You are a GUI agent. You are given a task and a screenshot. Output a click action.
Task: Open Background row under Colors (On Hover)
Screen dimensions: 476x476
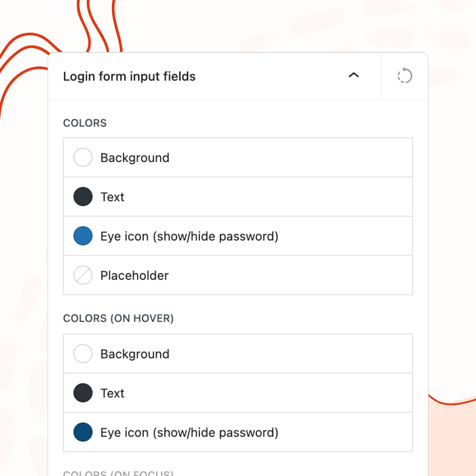point(135,354)
